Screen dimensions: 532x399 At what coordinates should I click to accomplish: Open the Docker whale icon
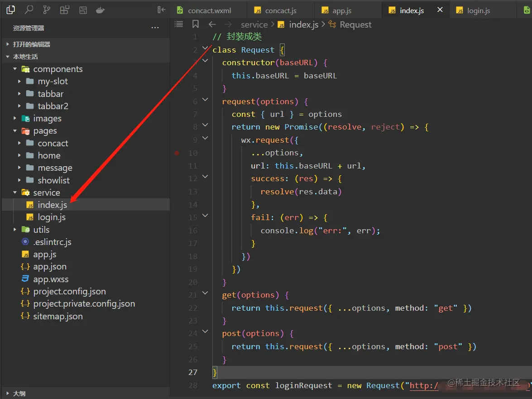pos(100,10)
